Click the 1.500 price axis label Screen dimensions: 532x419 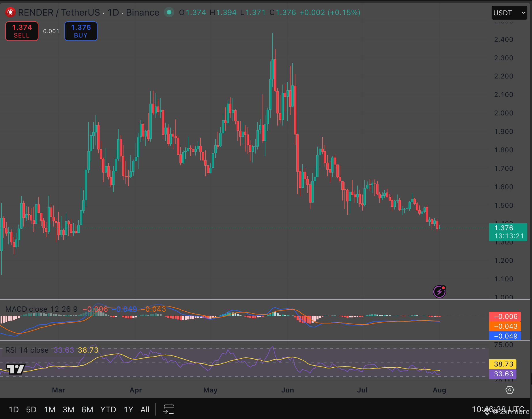coord(504,205)
